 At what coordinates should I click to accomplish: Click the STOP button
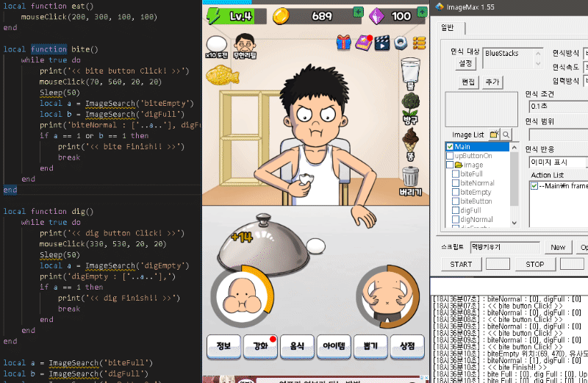pos(535,265)
